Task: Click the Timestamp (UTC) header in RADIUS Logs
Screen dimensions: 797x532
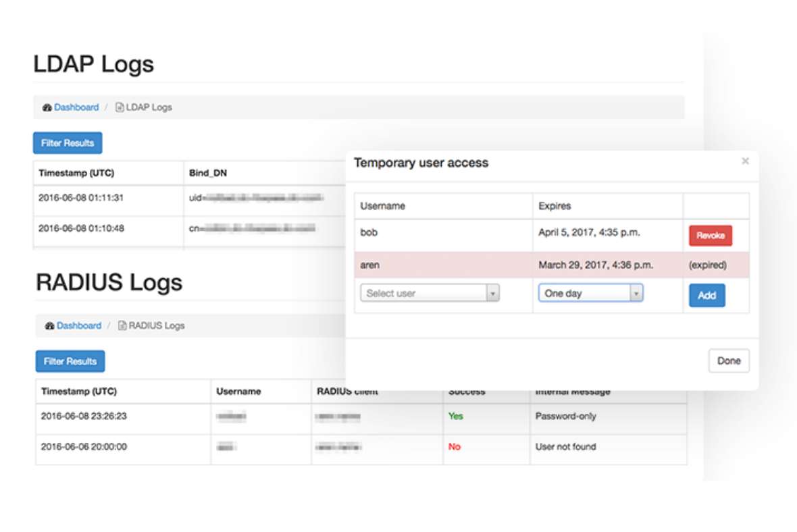Action: click(x=79, y=391)
